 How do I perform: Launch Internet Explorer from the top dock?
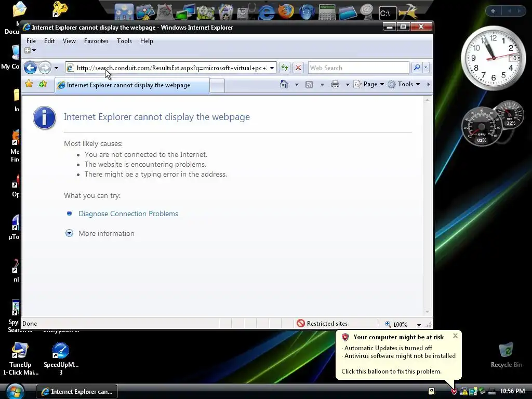[267, 12]
